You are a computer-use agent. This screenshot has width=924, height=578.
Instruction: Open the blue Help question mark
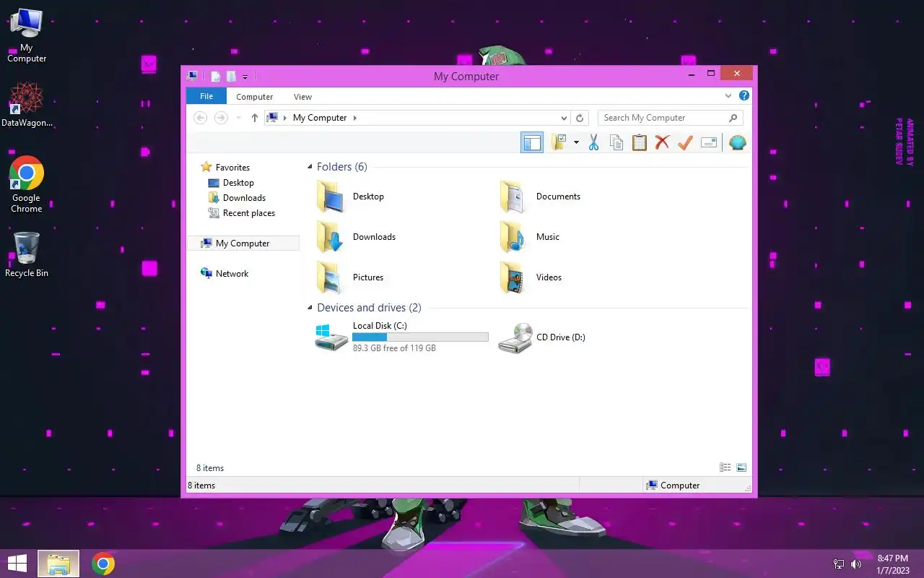744,95
